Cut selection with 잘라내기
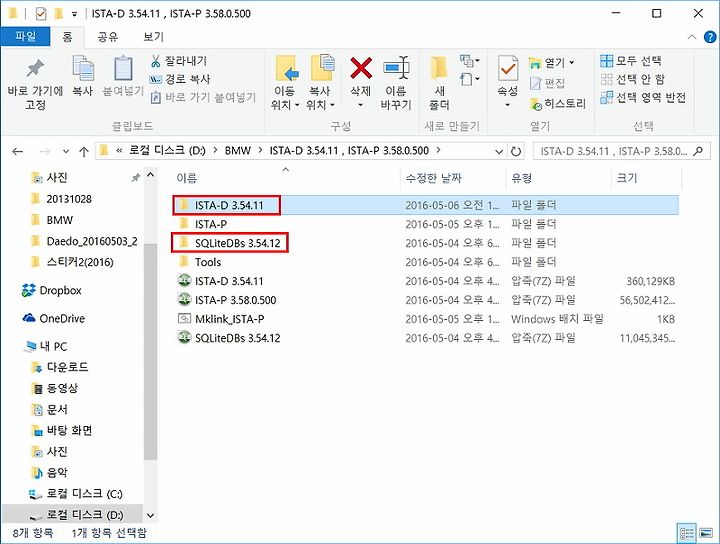Viewport: 720px width, 544px height. tap(179, 61)
